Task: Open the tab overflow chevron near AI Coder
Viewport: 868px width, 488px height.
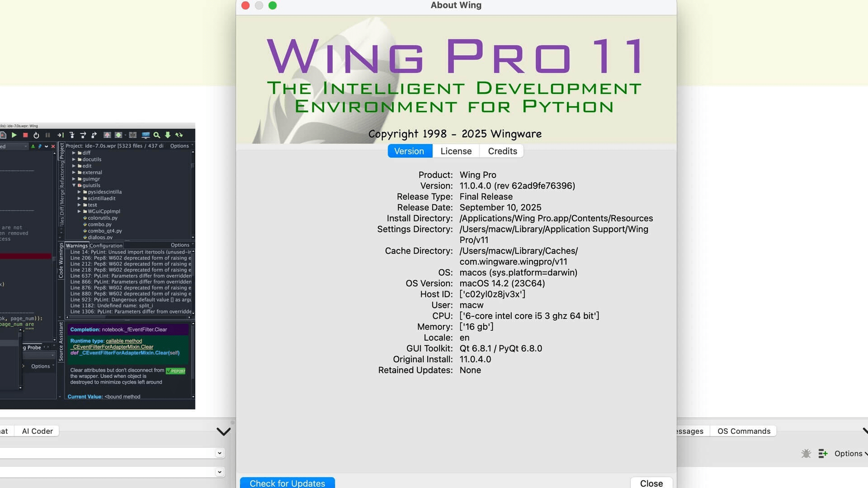Action: coord(223,432)
